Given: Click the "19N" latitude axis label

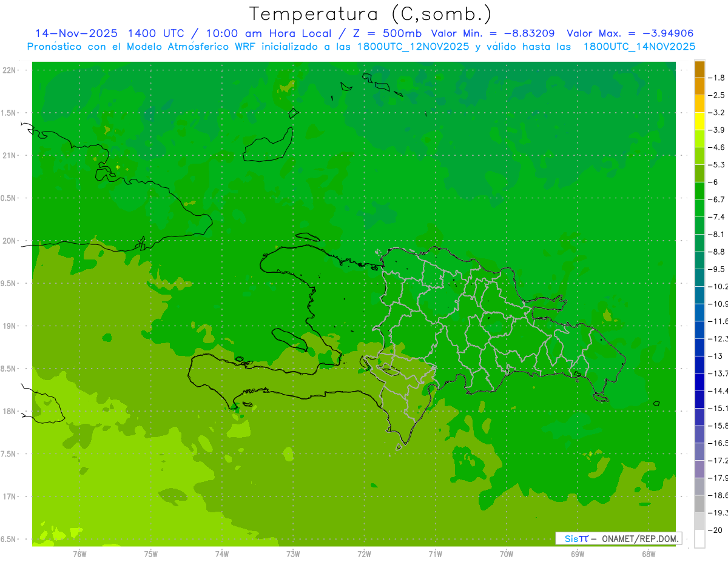Looking at the screenshot, I should click(9, 326).
